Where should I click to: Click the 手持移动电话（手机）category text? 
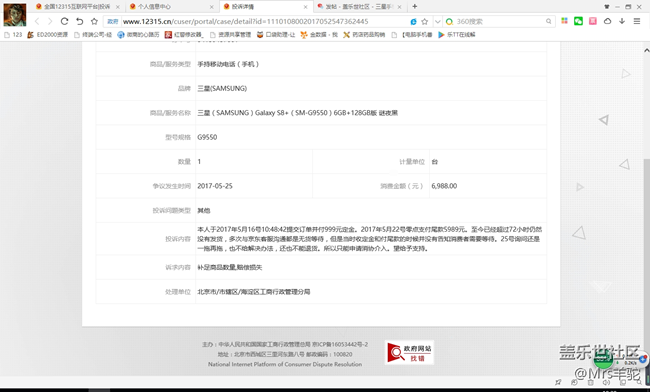[228, 64]
